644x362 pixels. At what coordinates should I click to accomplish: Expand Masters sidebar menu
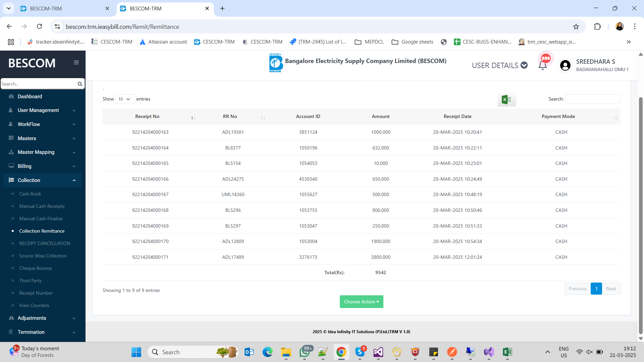pyautogui.click(x=43, y=138)
